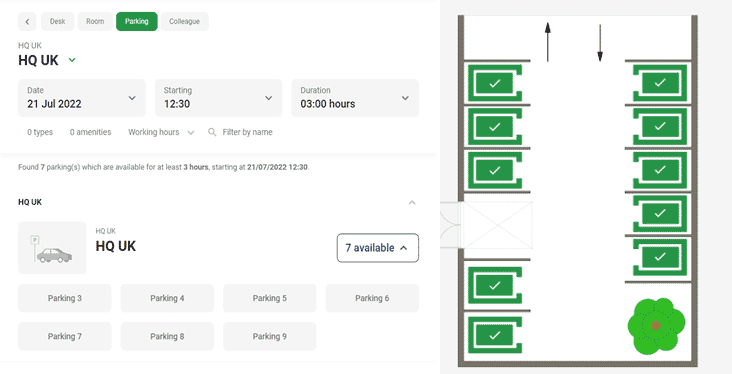Click the 7 available button

pos(378,247)
